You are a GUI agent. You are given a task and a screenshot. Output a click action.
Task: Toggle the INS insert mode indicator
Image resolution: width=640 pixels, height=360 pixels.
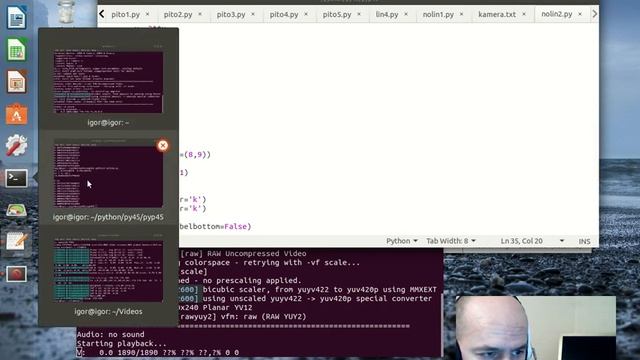click(584, 241)
